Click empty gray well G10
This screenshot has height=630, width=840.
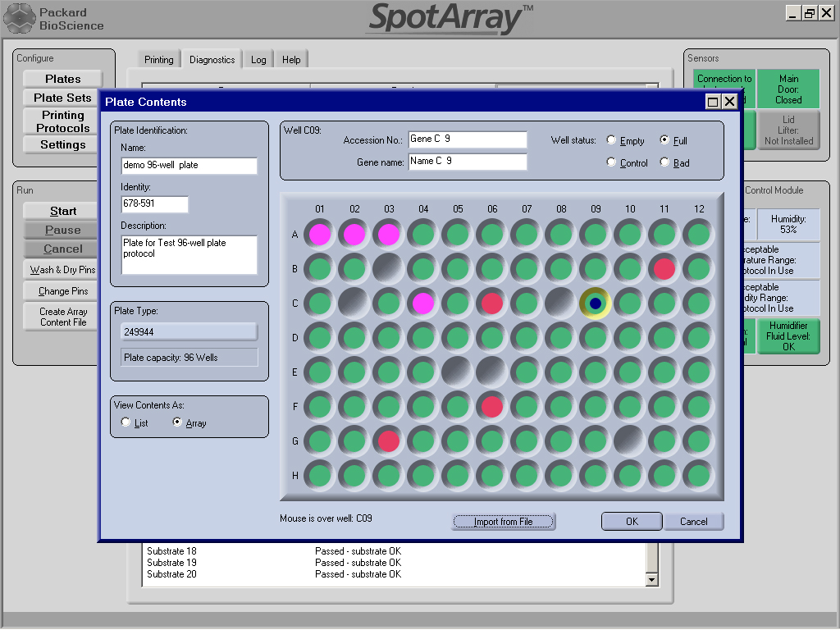tap(629, 441)
